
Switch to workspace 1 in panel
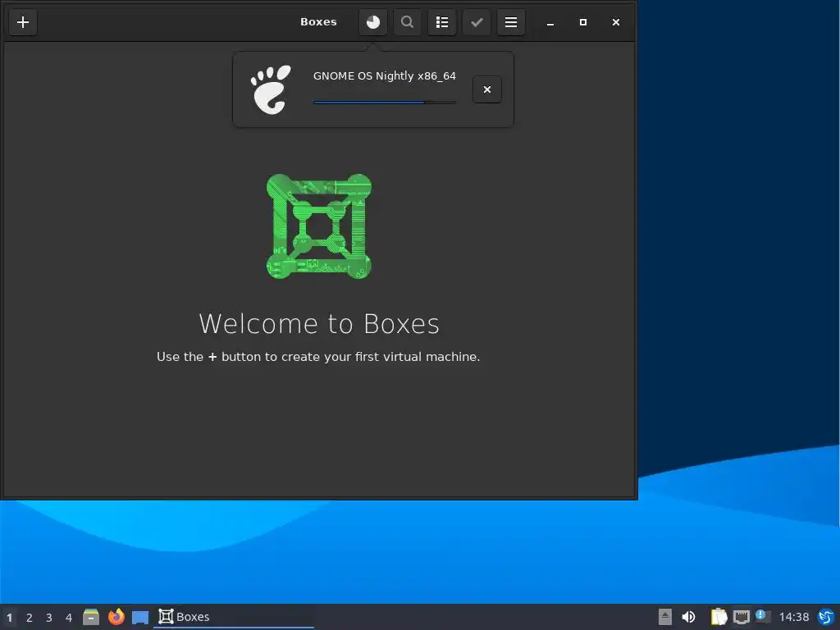9,617
